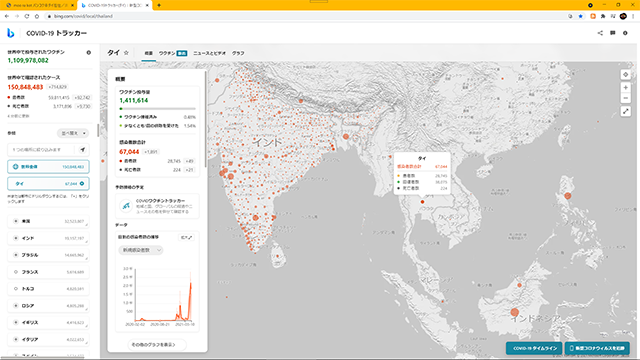
Task: Expand the infection trend chart
Action: click(x=187, y=237)
